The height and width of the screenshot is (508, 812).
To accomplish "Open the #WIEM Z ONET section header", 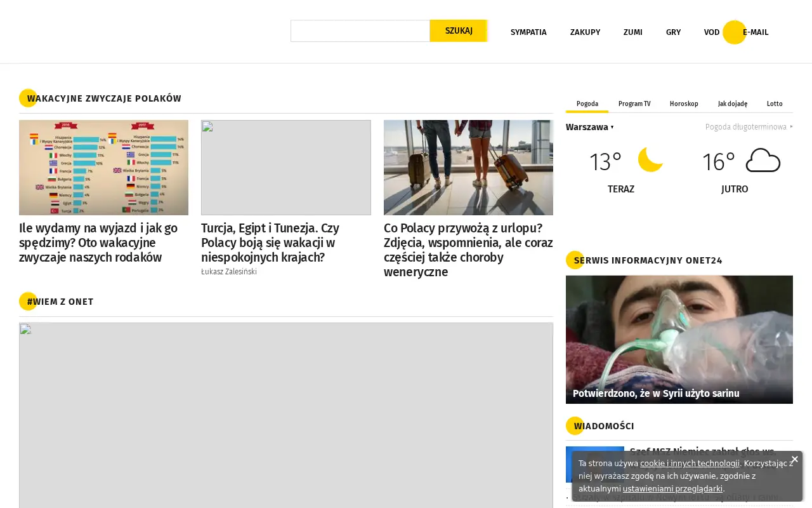I will pos(60,302).
